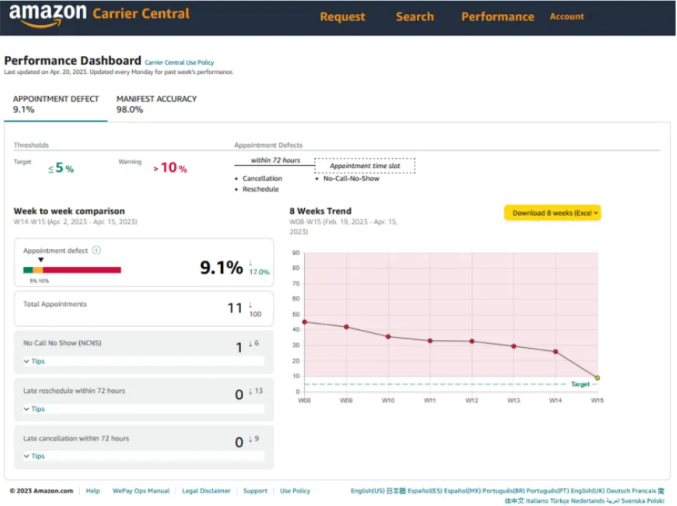Click the 'Week to week comparison' heading
The image size is (677, 506).
tap(69, 211)
